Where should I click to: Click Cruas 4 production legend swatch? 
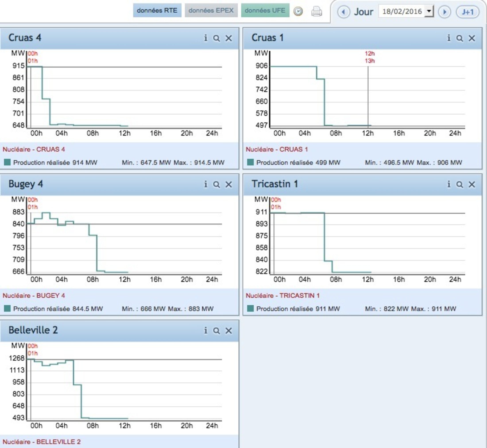pyautogui.click(x=7, y=162)
